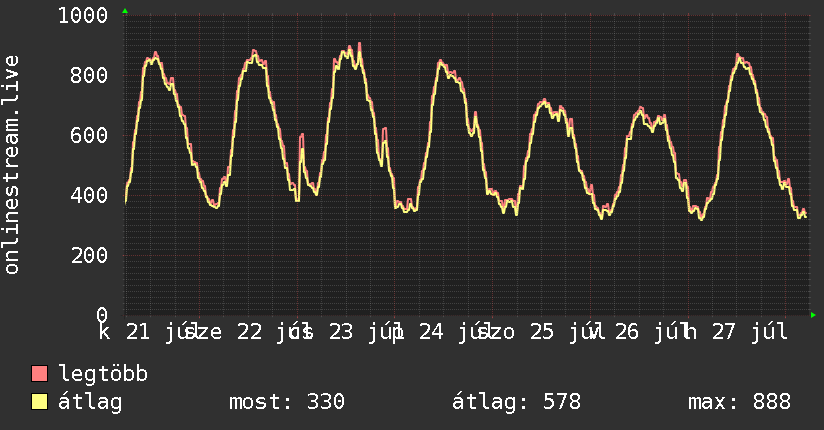Click the 21 júl date label

click(x=163, y=332)
